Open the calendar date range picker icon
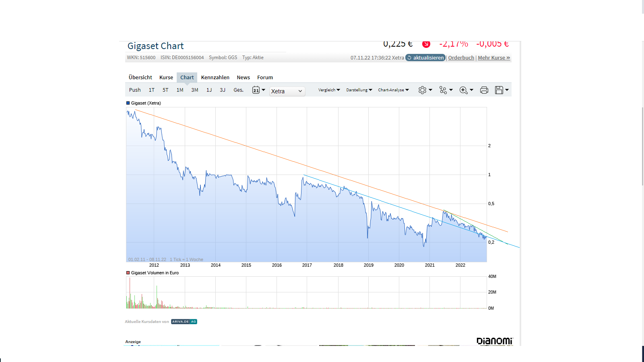 click(256, 90)
